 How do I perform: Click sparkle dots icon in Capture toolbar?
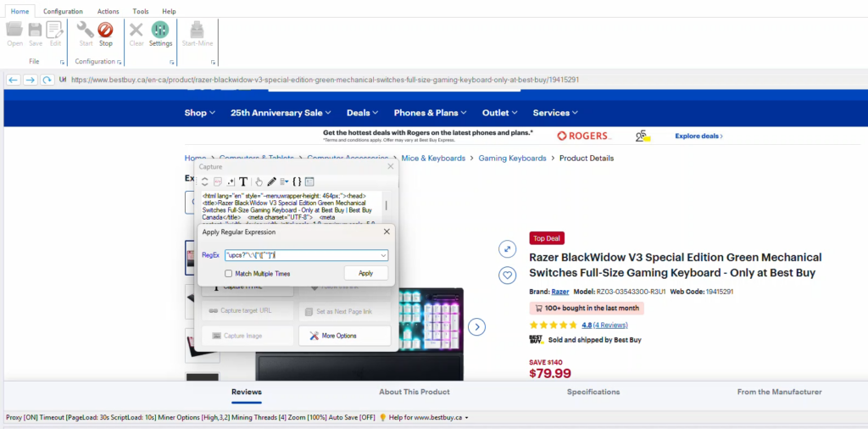tap(231, 181)
